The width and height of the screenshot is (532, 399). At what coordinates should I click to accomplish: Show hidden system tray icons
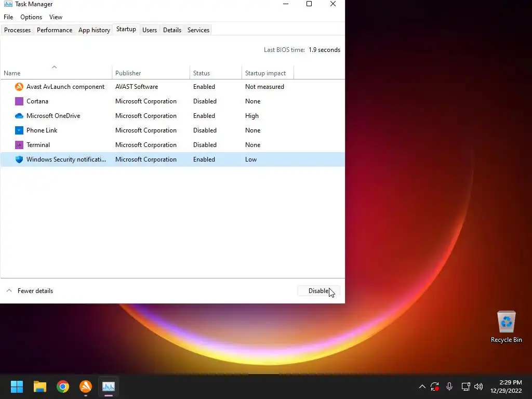422,387
